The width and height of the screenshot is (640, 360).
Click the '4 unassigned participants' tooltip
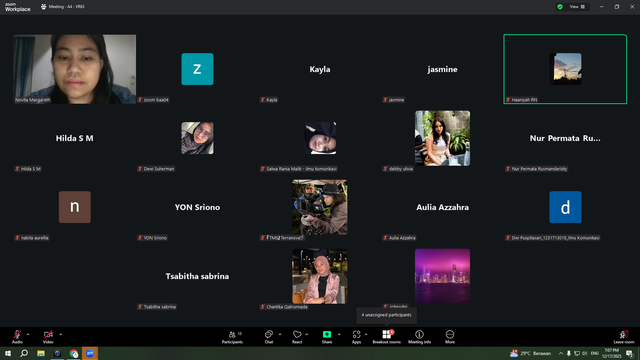pyautogui.click(x=387, y=315)
